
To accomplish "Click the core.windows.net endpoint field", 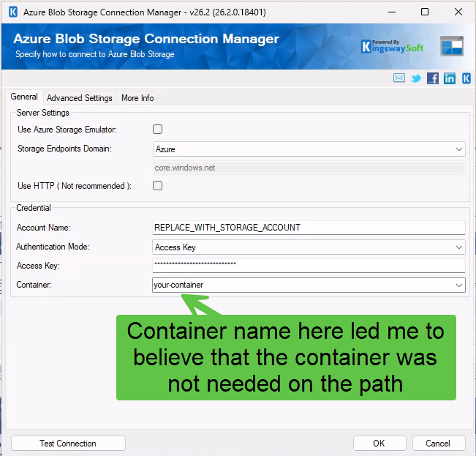I will point(309,168).
